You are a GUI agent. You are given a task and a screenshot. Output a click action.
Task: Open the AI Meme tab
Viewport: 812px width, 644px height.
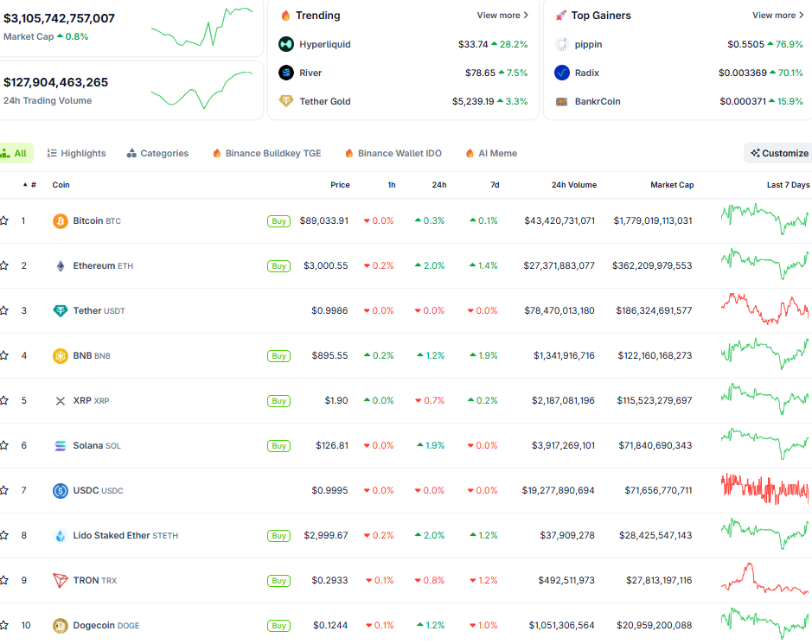490,153
